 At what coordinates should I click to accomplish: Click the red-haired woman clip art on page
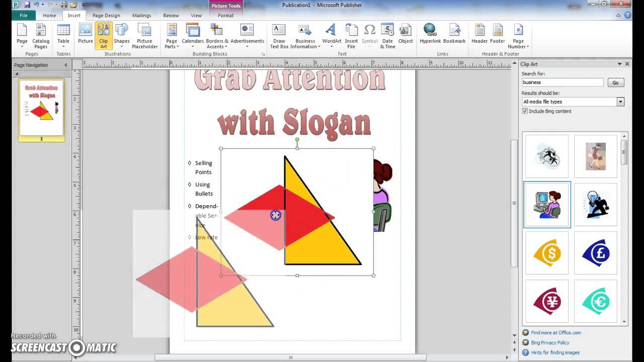(x=383, y=195)
